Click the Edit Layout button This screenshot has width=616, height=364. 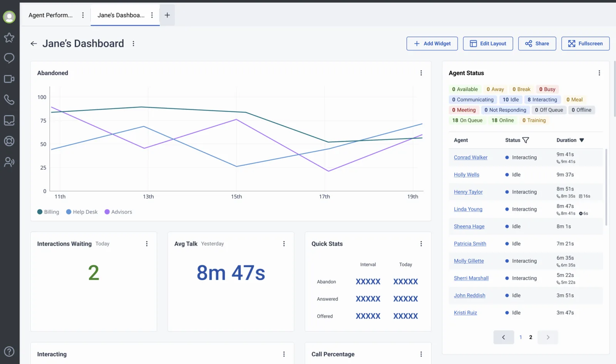(488, 43)
